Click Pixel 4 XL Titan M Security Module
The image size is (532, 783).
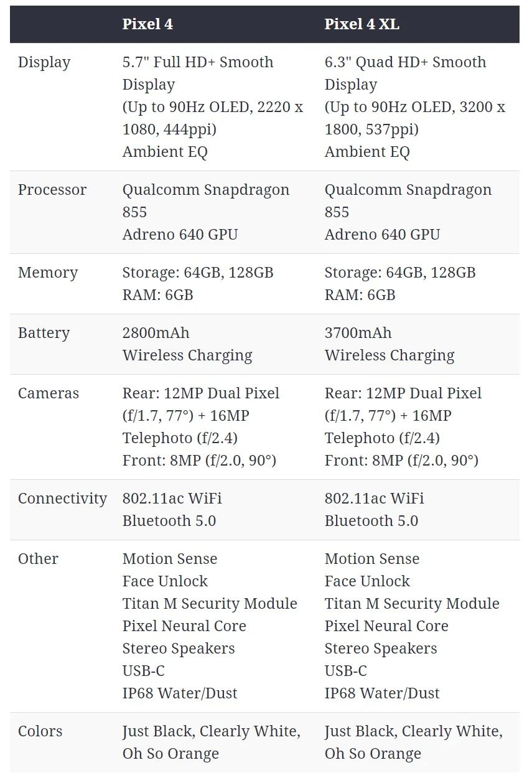tap(412, 604)
